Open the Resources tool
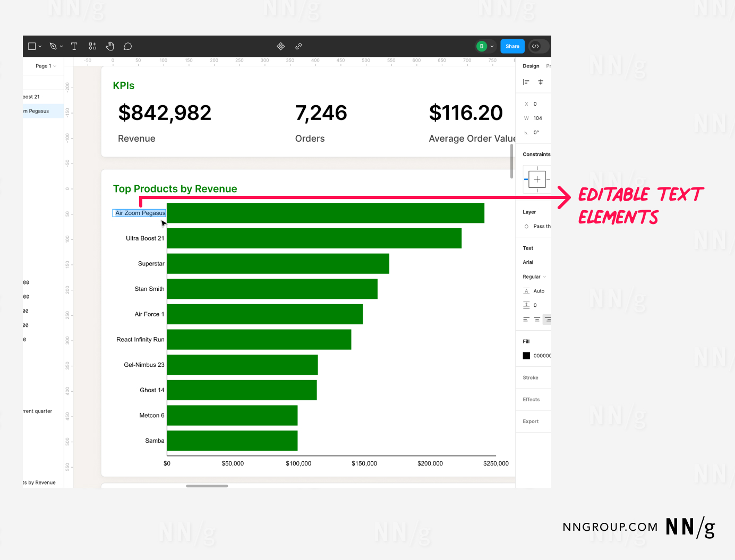This screenshot has height=560, width=735. [x=92, y=47]
